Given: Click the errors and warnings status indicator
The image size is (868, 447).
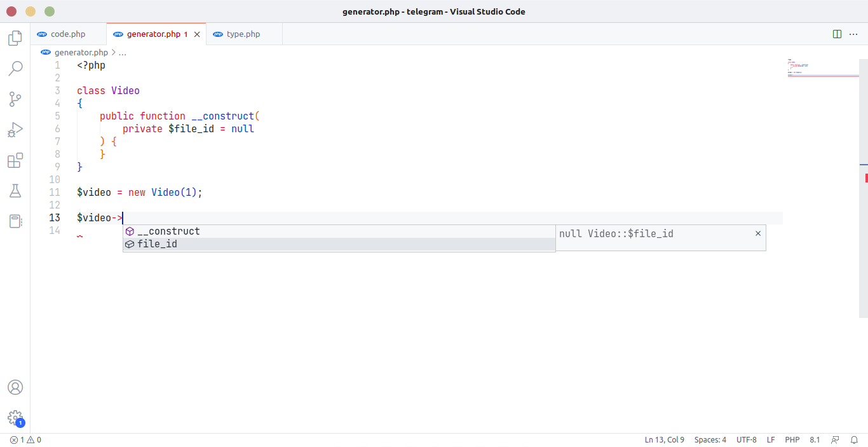Looking at the screenshot, I should coord(25,440).
